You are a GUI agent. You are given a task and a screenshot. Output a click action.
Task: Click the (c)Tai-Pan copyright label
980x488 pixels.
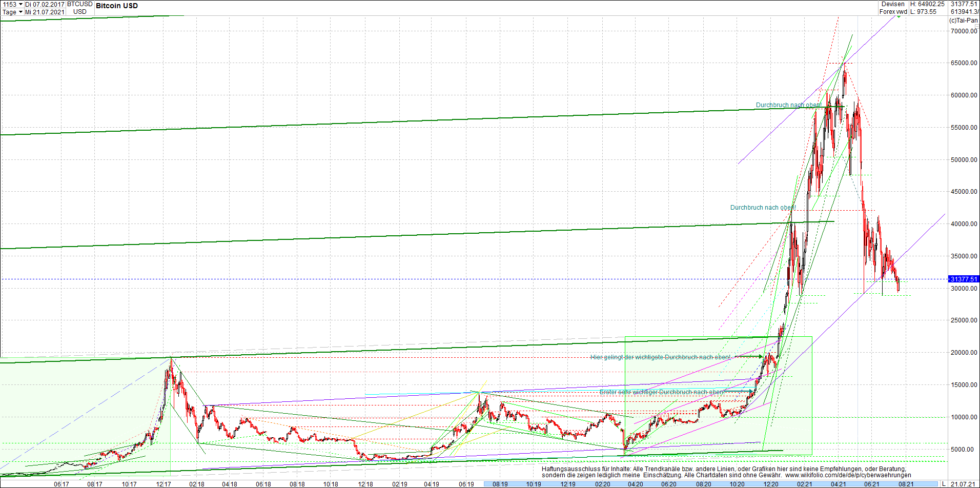(964, 21)
